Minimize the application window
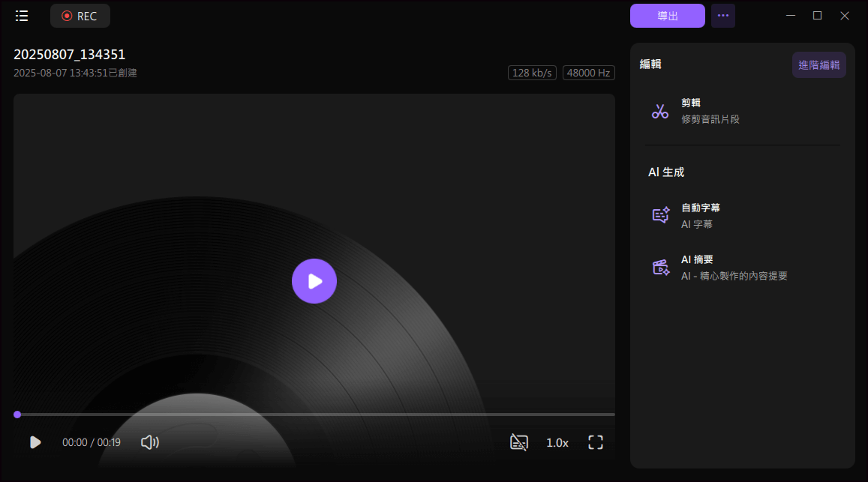 [x=791, y=16]
